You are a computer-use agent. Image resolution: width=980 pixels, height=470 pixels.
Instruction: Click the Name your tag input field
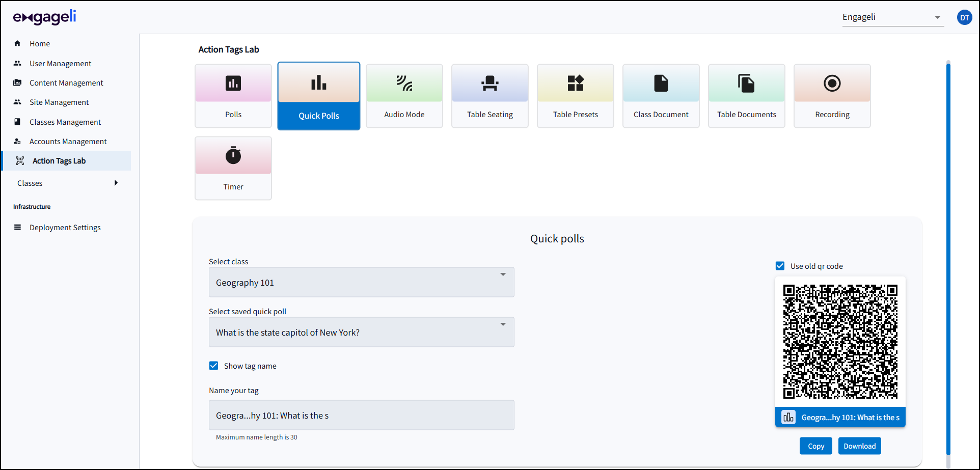coord(362,415)
